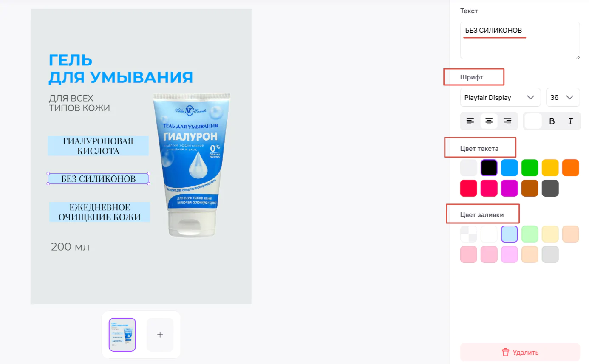Screen dimensions: 589x364
Task: Click the trash icon on Удалить
Action: (505, 352)
